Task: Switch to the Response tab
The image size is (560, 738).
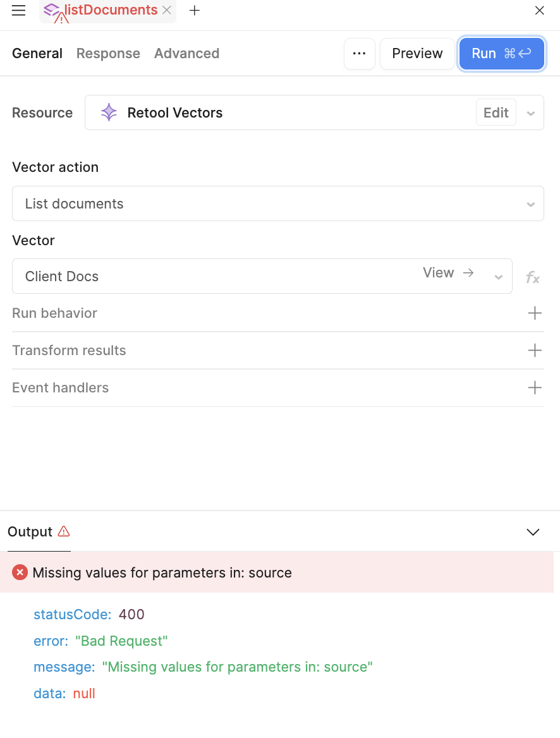Action: 108,54
